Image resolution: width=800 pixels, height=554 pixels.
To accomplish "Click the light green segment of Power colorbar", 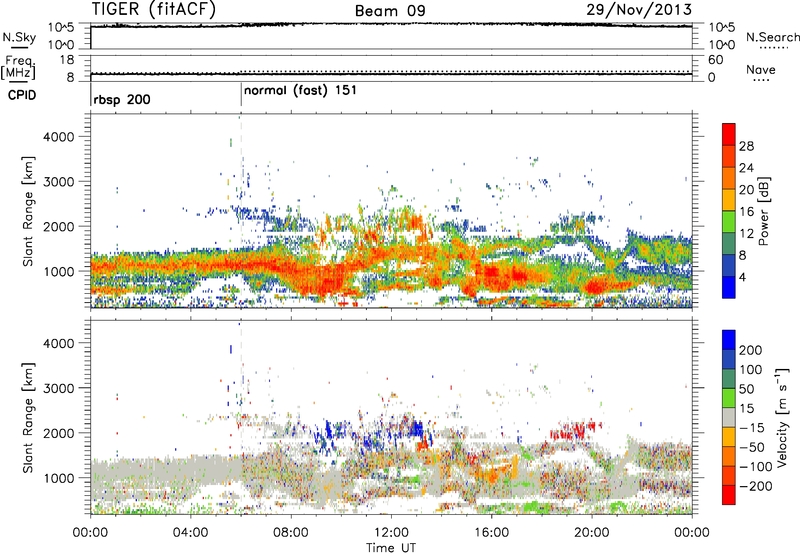I will click(x=729, y=221).
